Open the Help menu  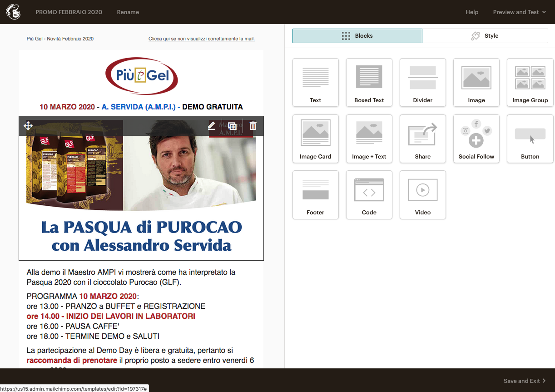point(472,12)
